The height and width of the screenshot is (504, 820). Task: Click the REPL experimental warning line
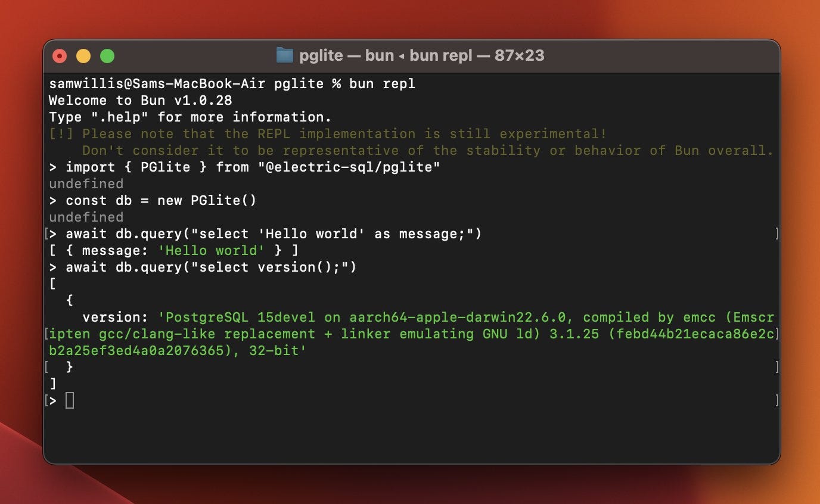(x=328, y=134)
